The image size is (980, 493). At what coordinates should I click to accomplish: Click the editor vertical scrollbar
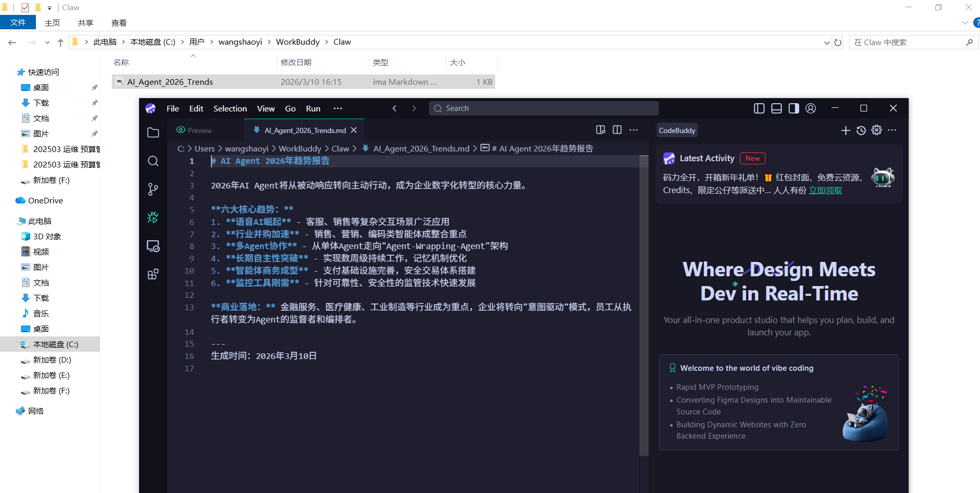(x=644, y=306)
